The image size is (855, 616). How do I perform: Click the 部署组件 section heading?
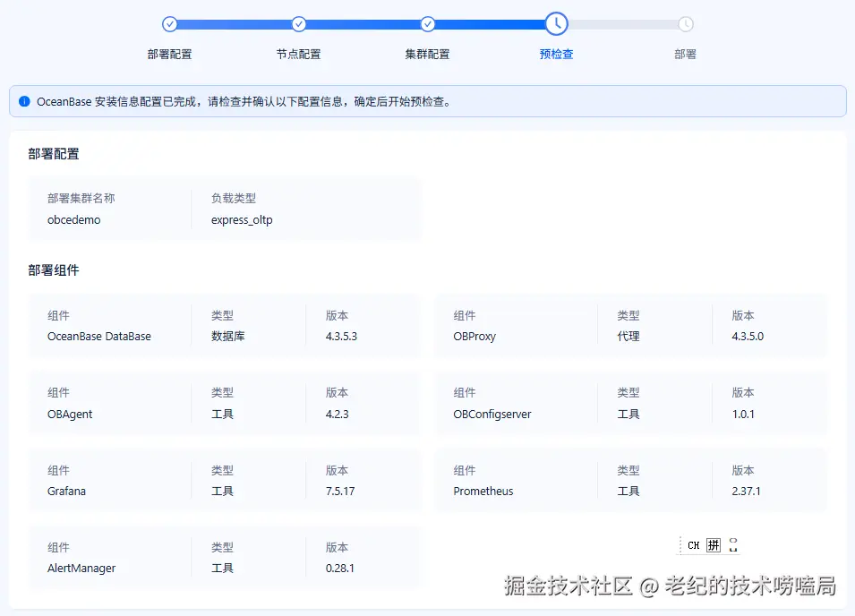pos(54,270)
